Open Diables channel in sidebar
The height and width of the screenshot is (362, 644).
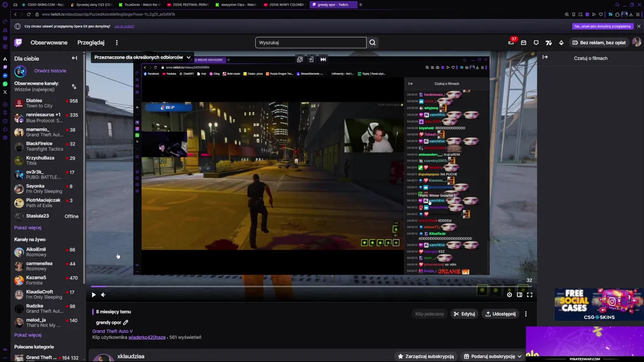[x=46, y=103]
